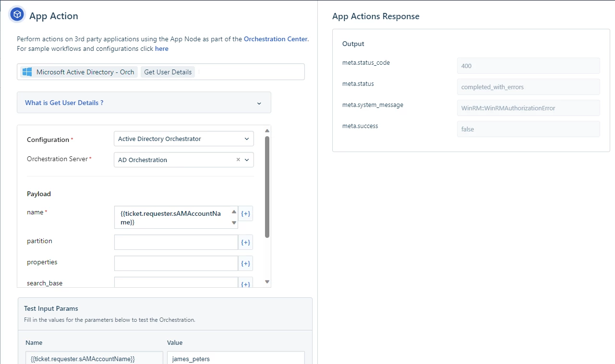Select the Microsoft Active Directory - Orch tag
This screenshot has width=615, height=364.
coord(79,72)
